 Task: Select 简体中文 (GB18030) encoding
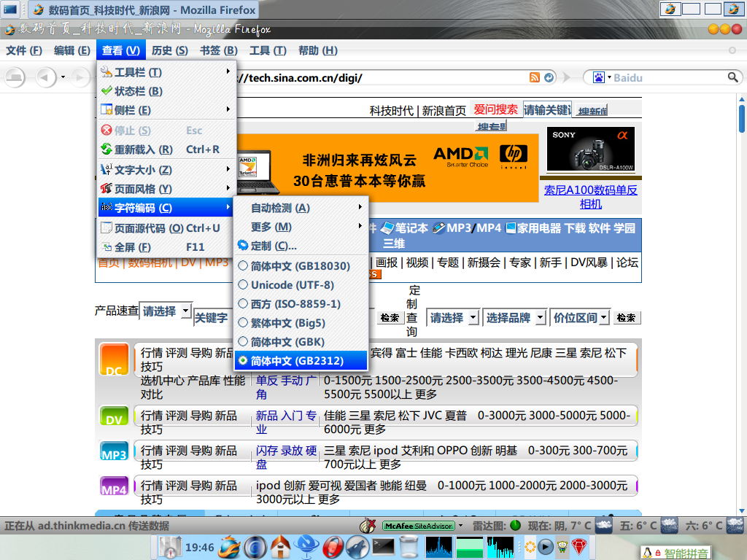coord(301,265)
